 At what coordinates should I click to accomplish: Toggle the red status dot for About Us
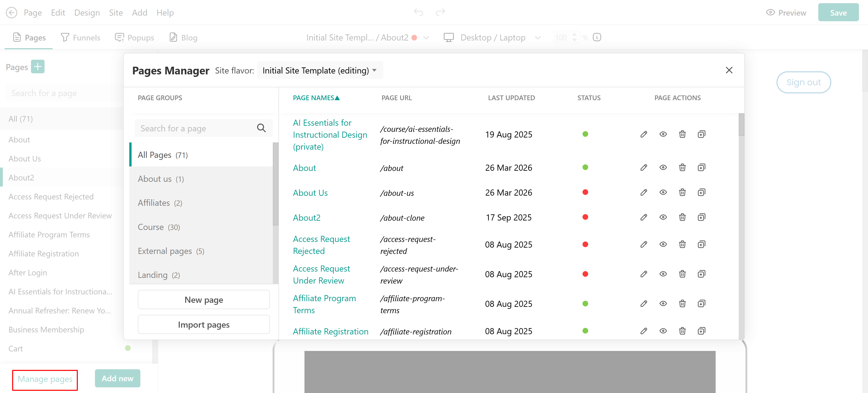585,192
